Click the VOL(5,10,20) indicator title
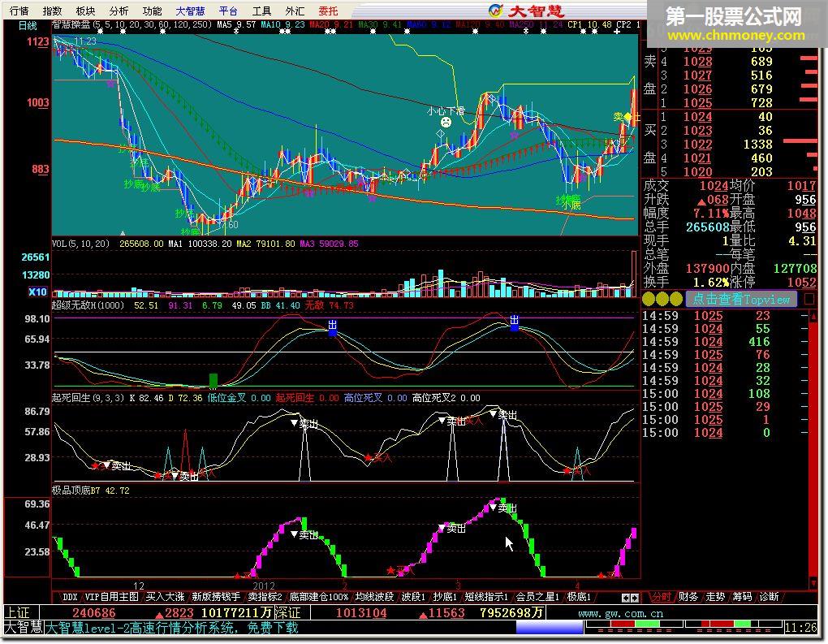Viewport: 828px width, 644px height. pyautogui.click(x=80, y=244)
